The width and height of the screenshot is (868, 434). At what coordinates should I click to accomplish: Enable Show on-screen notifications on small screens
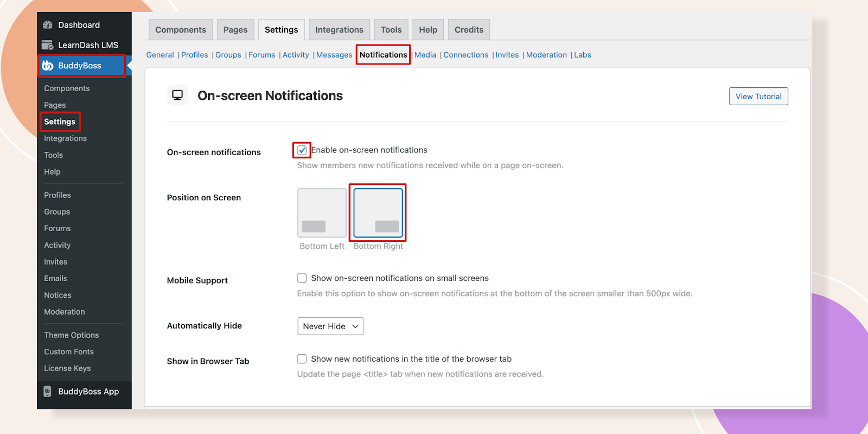[302, 278]
